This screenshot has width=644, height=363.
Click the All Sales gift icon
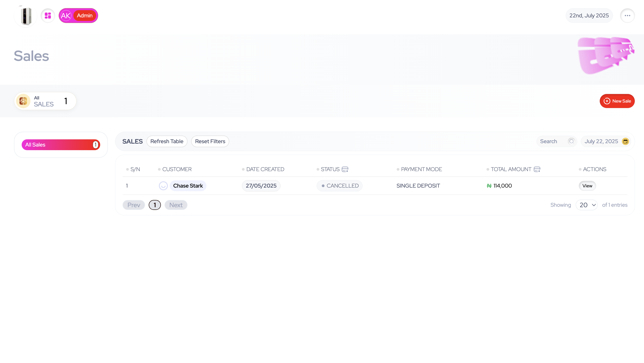tap(23, 101)
